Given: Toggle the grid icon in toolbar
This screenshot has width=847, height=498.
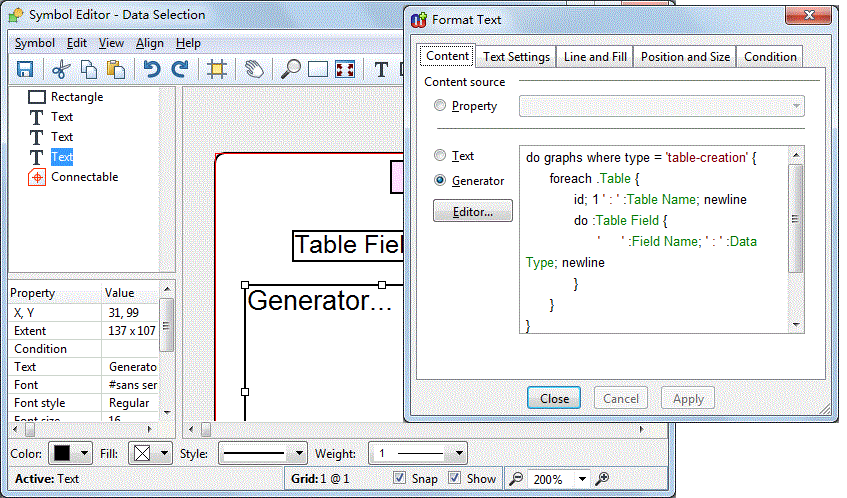Looking at the screenshot, I should [215, 69].
